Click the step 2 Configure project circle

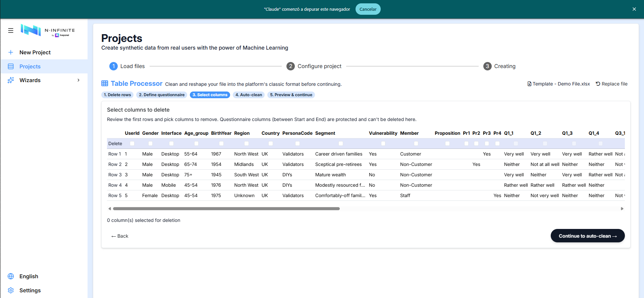point(290,66)
